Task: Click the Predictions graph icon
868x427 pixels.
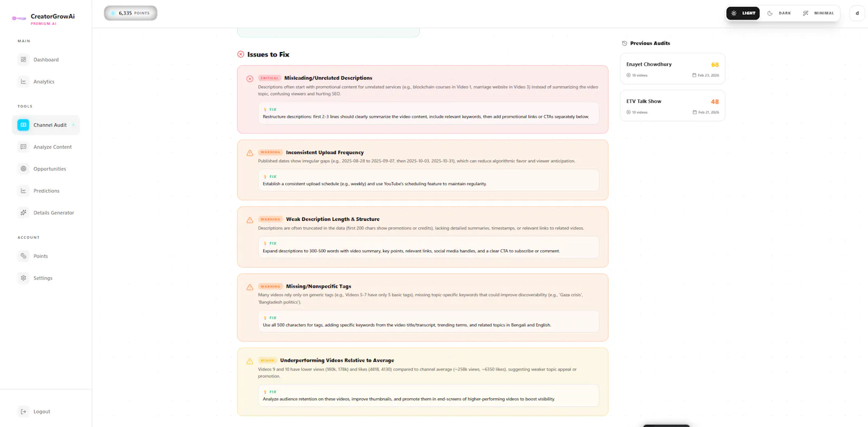Action: tap(23, 191)
